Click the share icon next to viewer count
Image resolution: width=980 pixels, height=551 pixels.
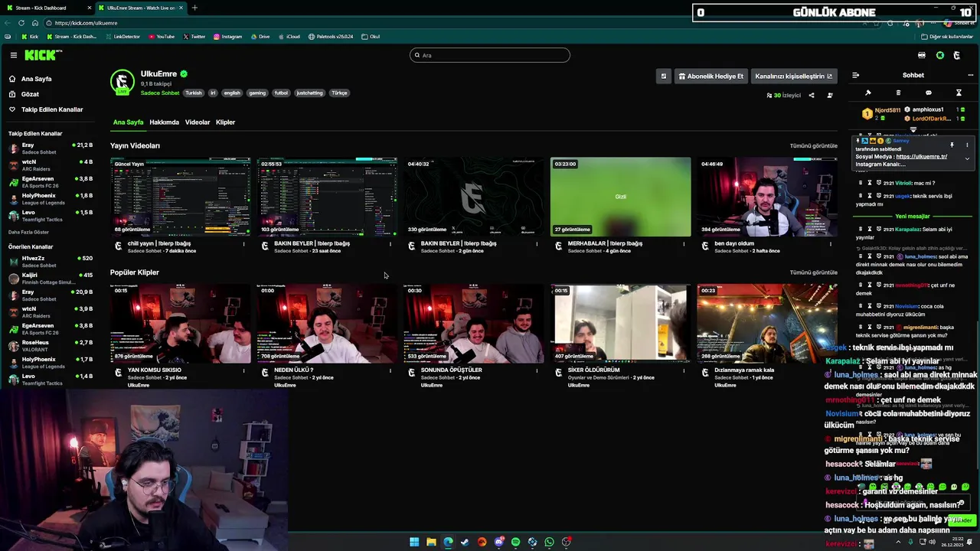812,96
